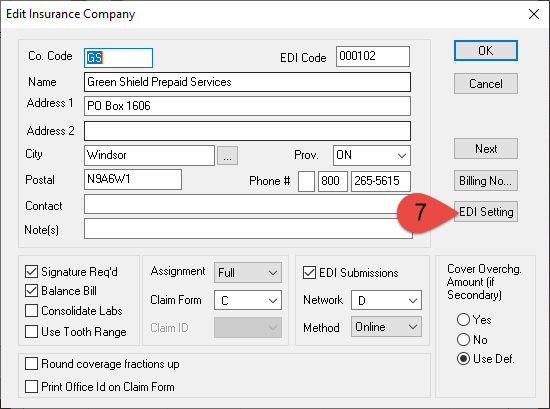The height and width of the screenshot is (409, 550).
Task: Uncheck the Balance Bill checkbox
Action: [x=32, y=290]
